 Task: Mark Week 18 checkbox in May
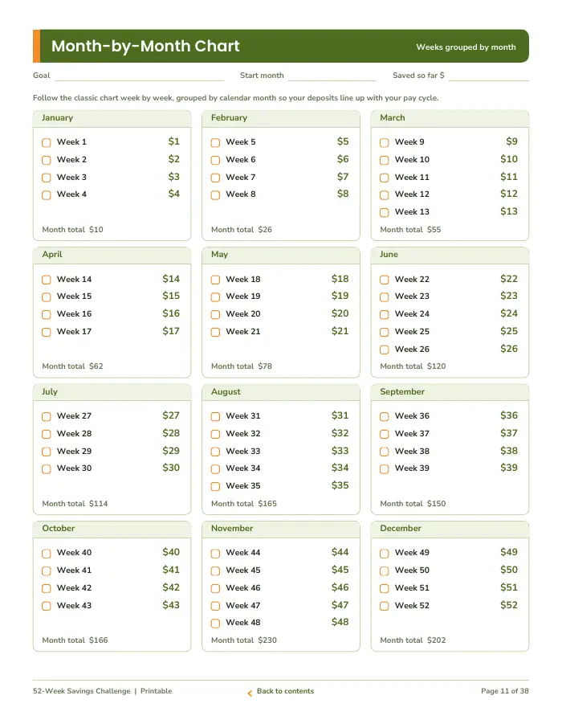[215, 280]
